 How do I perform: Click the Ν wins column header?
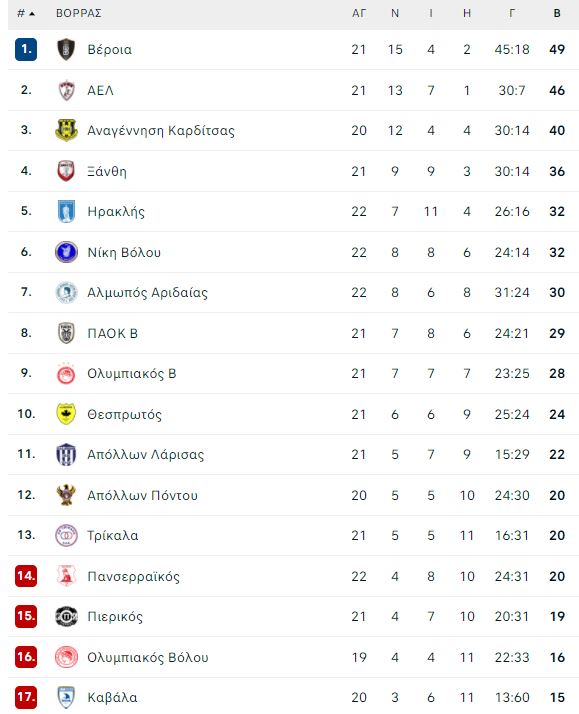coord(395,14)
